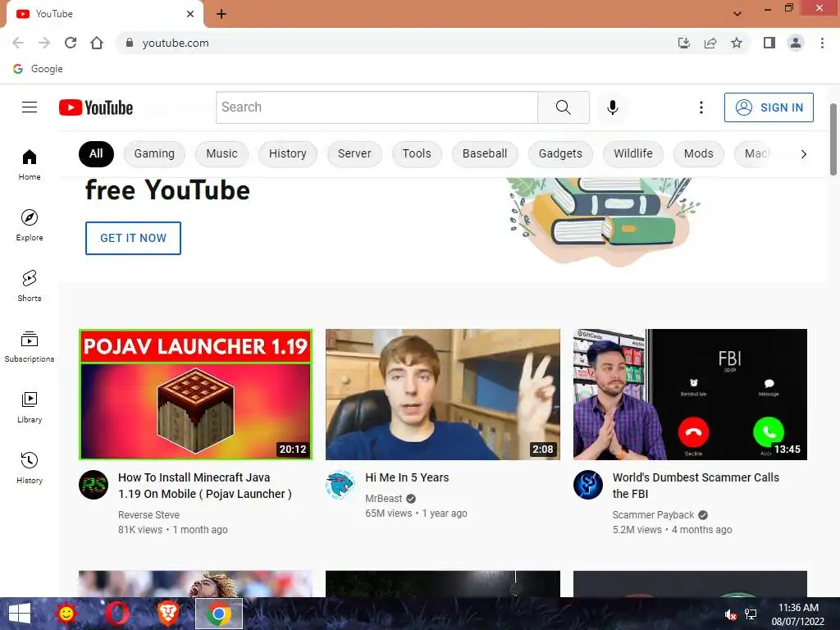Screen dimensions: 840x630
Task: Click the browser Home button
Action: [97, 43]
